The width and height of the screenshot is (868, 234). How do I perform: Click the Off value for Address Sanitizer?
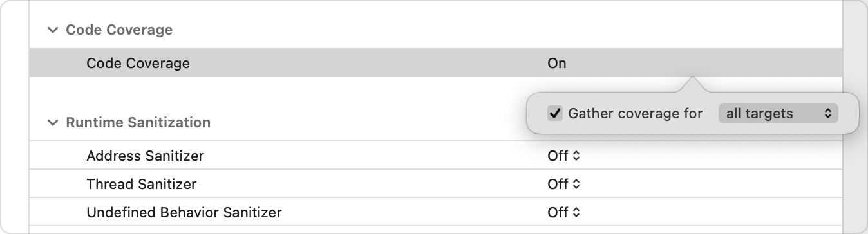558,156
